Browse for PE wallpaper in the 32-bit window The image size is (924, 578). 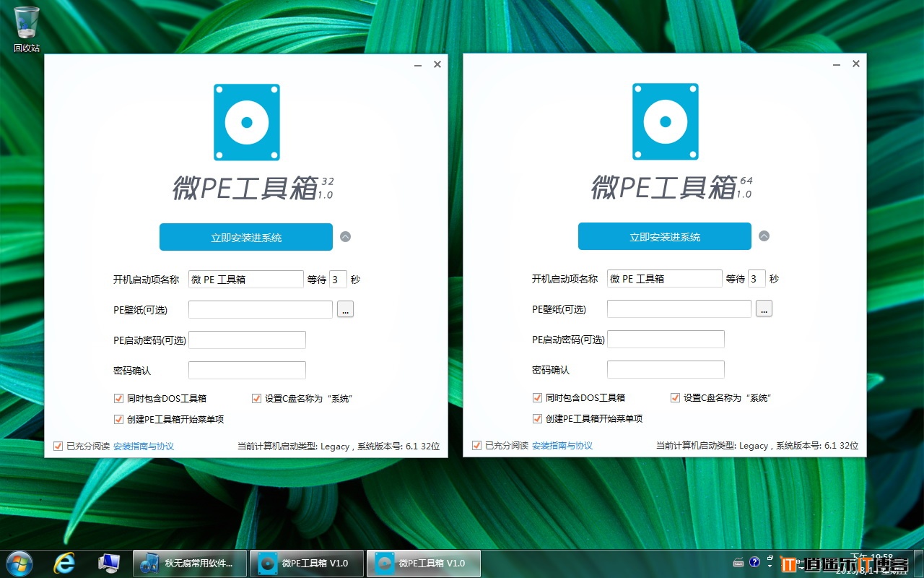(345, 310)
